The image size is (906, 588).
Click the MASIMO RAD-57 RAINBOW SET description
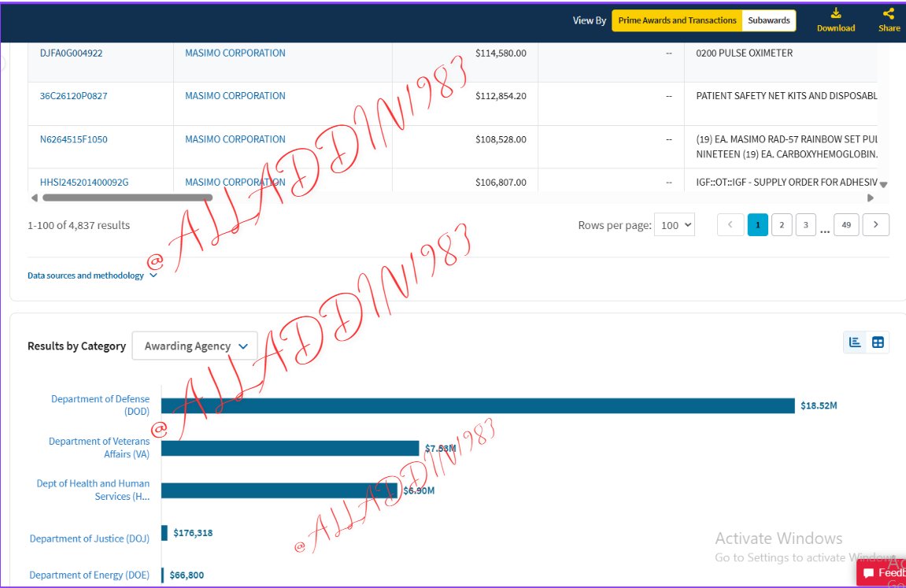786,146
